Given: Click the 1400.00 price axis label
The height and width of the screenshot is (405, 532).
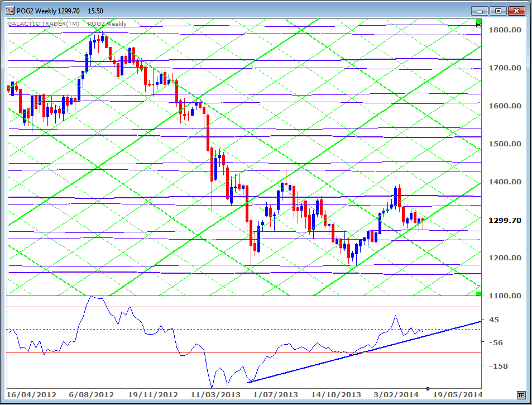Looking at the screenshot, I should pyautogui.click(x=505, y=182).
